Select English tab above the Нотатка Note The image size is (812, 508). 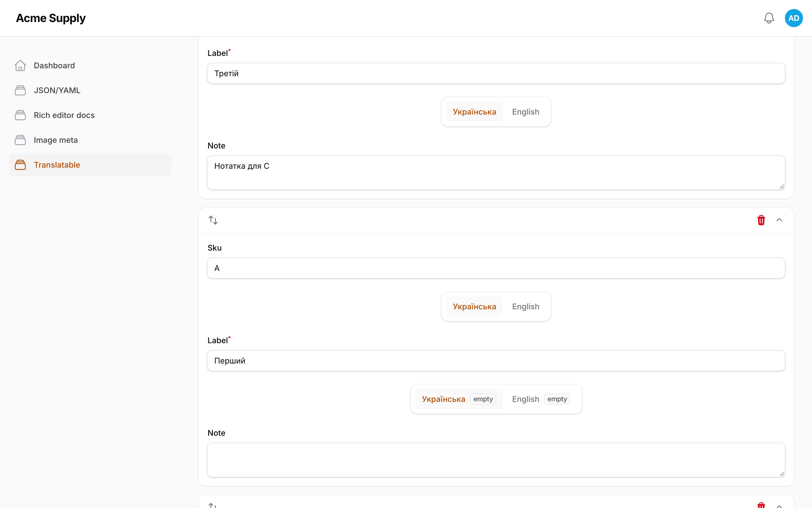pos(526,112)
